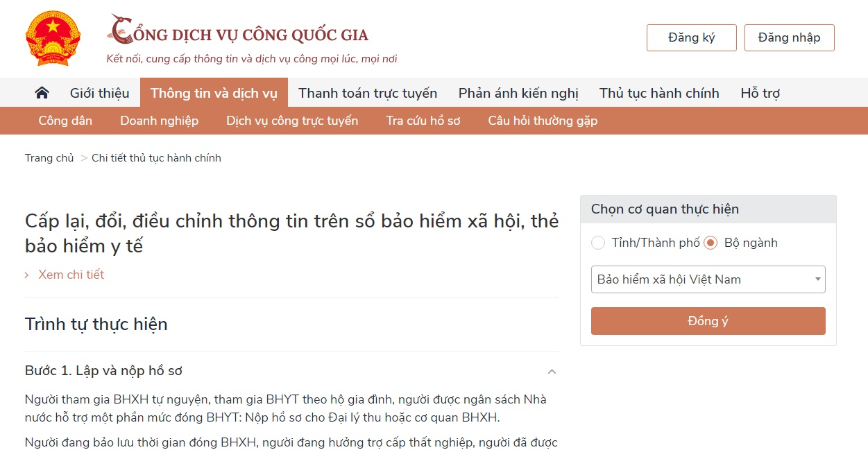Select the Doanh nghiệp submenu item
The image size is (868, 450).
point(160,120)
